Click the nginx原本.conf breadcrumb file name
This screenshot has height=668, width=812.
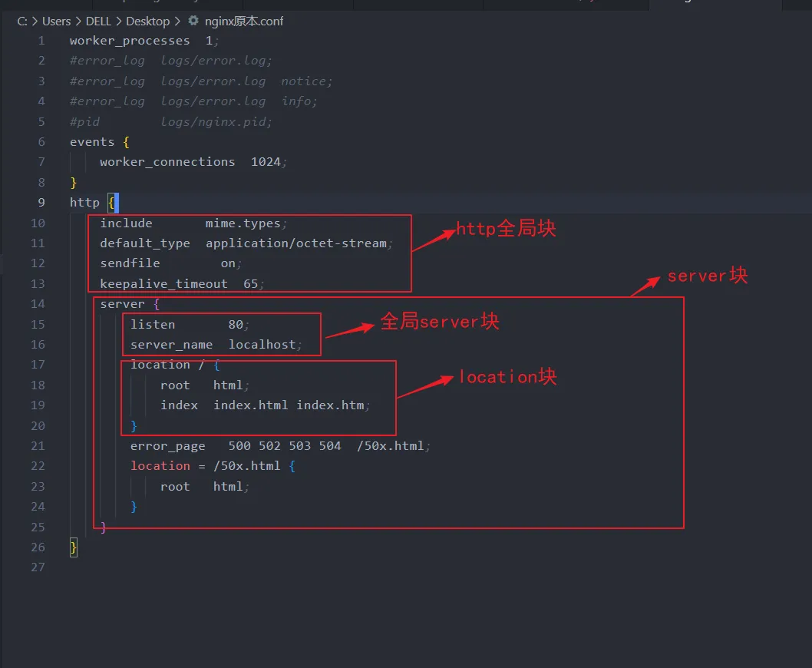(x=244, y=21)
